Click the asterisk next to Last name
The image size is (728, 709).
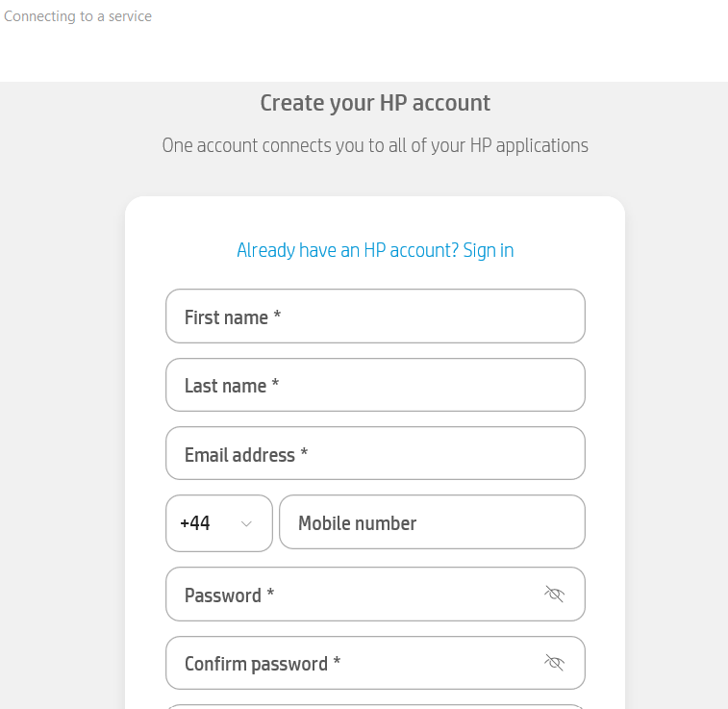point(275,384)
